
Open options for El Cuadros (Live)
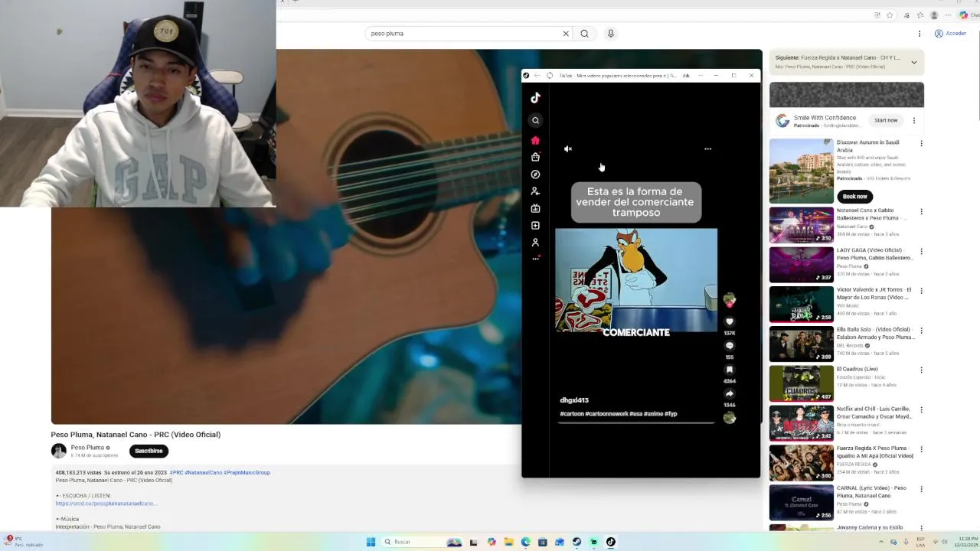(x=921, y=370)
